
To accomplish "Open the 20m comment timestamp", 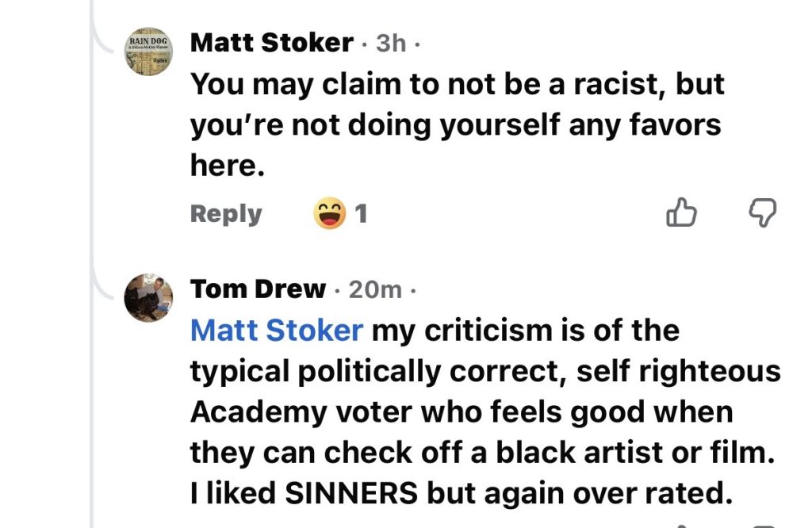I will pos(375,290).
